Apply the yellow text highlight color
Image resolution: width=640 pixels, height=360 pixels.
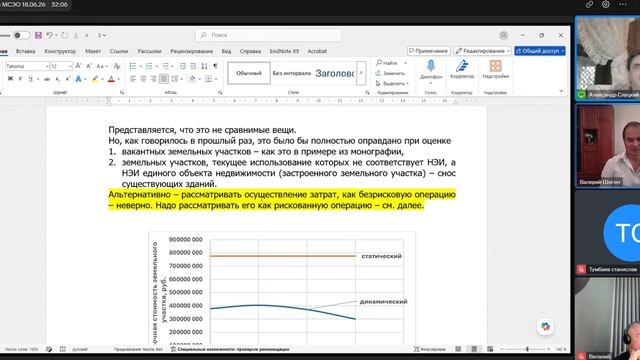[x=95, y=79]
